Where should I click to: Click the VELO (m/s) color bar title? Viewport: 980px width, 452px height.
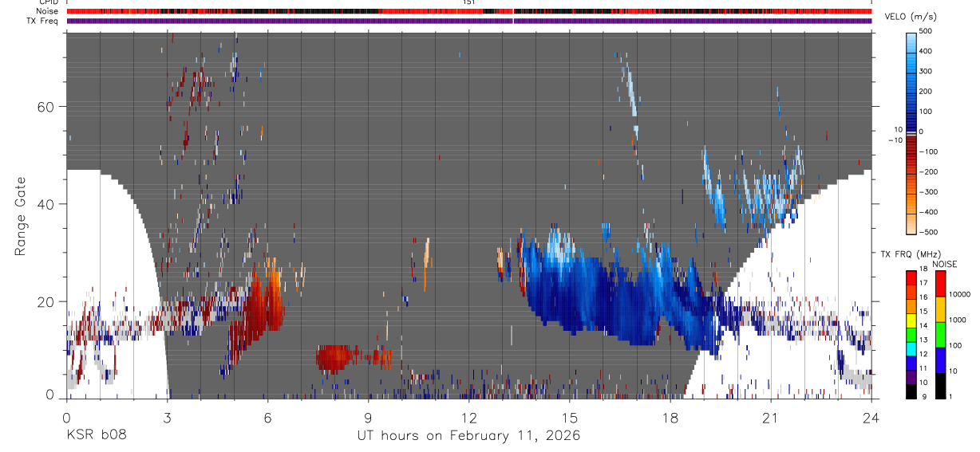tap(911, 17)
